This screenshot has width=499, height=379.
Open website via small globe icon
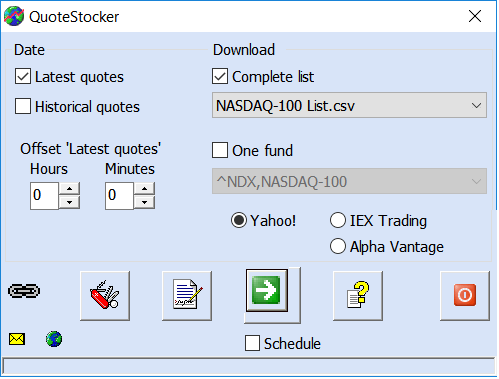pos(54,339)
